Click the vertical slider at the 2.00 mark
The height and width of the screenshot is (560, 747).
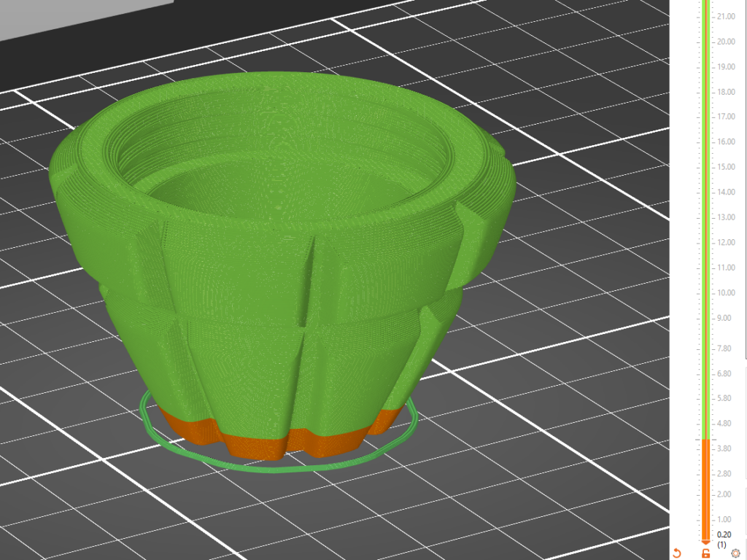click(705, 494)
